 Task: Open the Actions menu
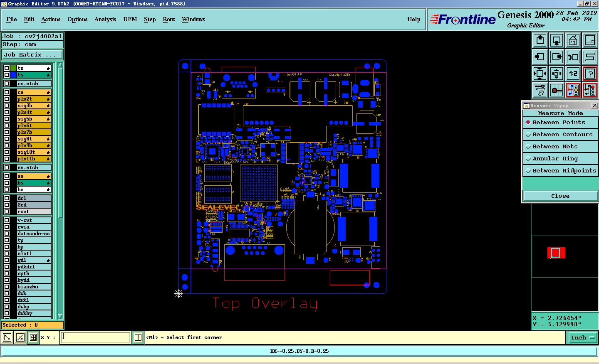[x=51, y=19]
